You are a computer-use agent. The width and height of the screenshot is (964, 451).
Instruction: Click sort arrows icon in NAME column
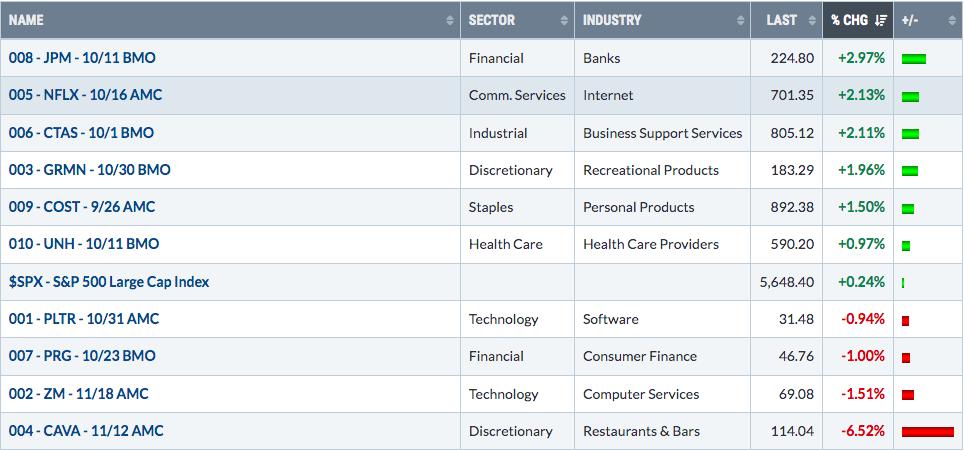tap(449, 20)
